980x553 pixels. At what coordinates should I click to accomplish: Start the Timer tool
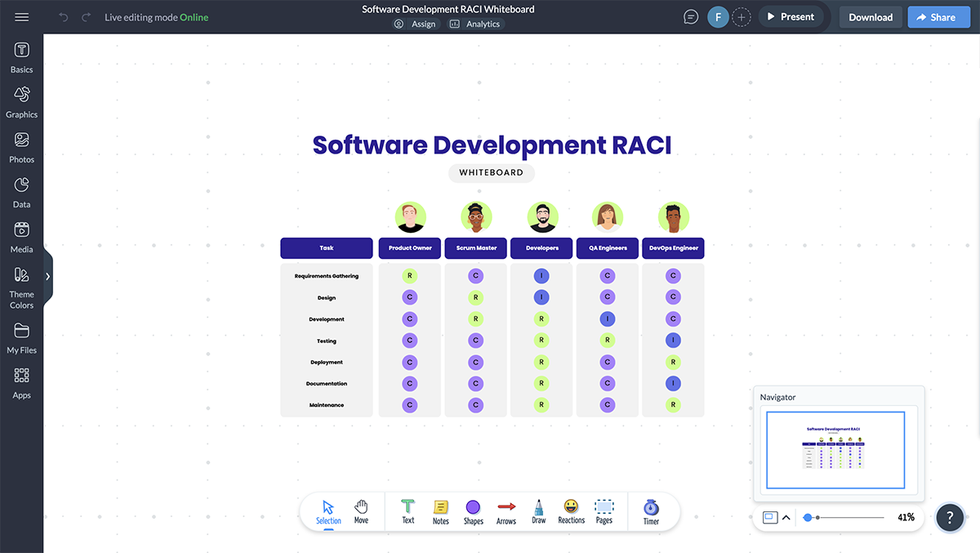click(651, 511)
